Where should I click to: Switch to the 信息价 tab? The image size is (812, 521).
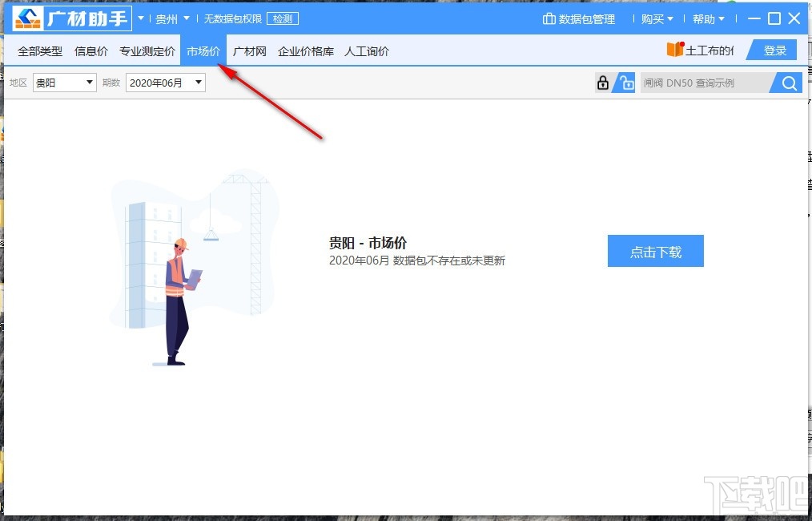(x=90, y=50)
